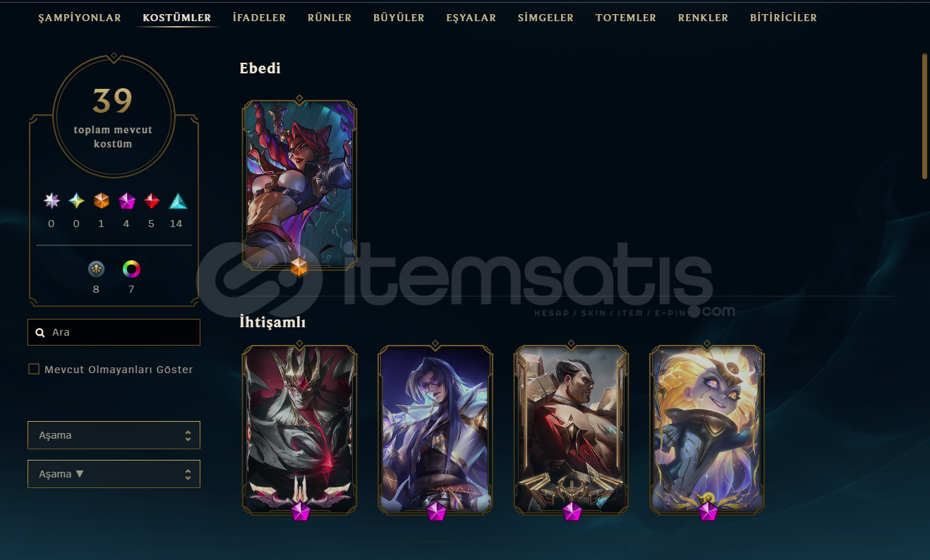Image resolution: width=930 pixels, height=560 pixels.
Task: Click the pink Legendary rarity gem icon
Action: [127, 202]
